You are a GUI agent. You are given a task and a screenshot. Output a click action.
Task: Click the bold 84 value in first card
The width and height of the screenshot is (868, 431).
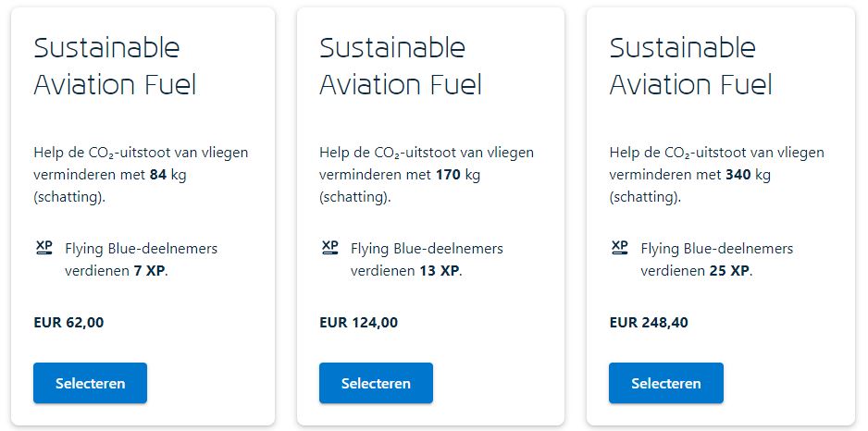tap(158, 176)
